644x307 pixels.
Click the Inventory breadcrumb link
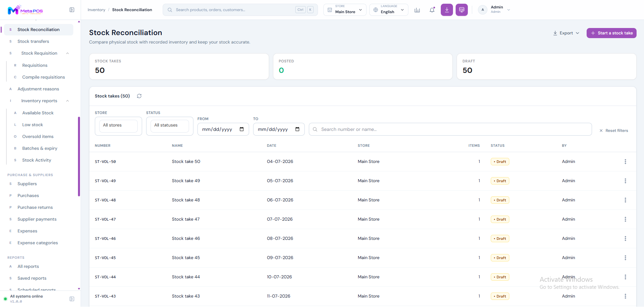96,10
